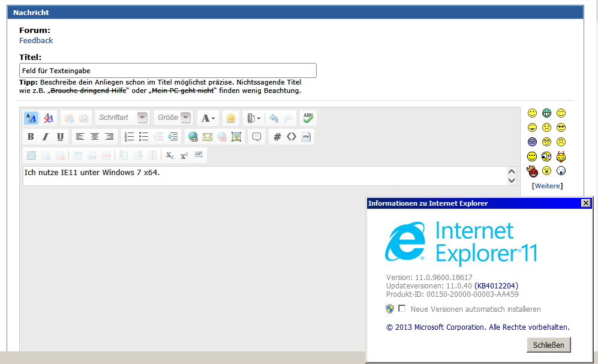This screenshot has height=364, width=598.
Task: Open the paperclip attachments dropdown
Action: (253, 118)
